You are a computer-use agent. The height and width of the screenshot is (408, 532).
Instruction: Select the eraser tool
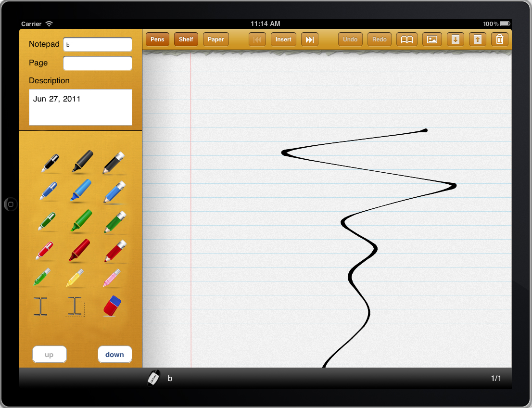tap(113, 306)
